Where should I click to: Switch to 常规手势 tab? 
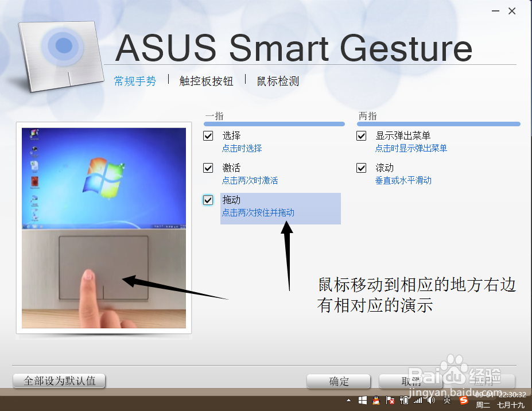coord(135,81)
